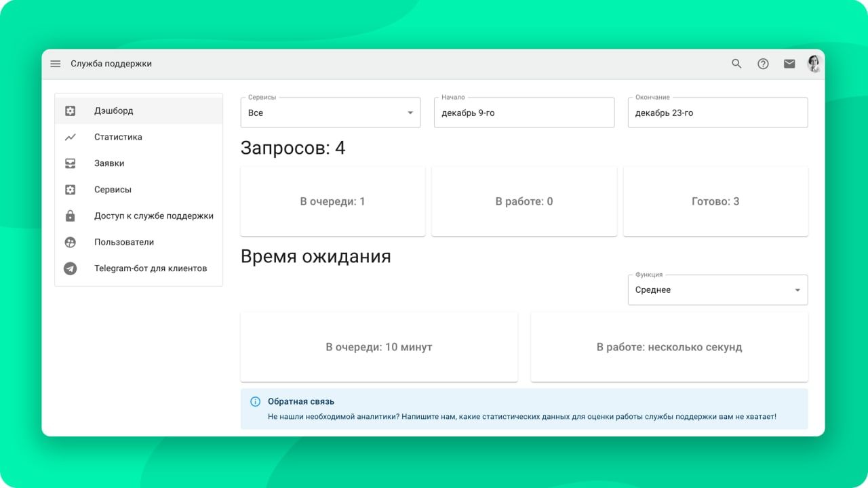Open the mail envelope icon

coord(789,64)
